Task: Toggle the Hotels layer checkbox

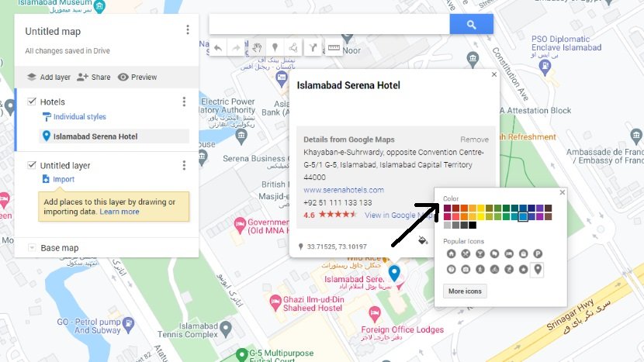Action: pyautogui.click(x=32, y=102)
